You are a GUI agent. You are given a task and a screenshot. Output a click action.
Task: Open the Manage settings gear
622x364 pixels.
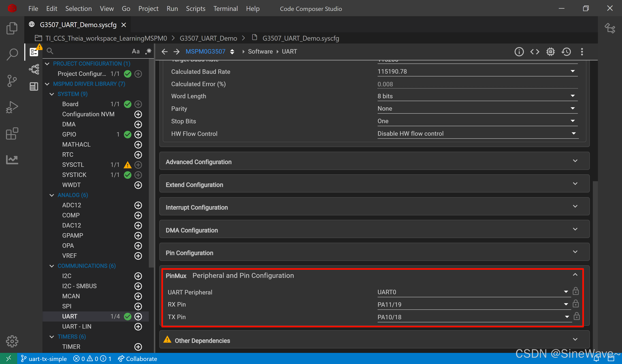12,341
